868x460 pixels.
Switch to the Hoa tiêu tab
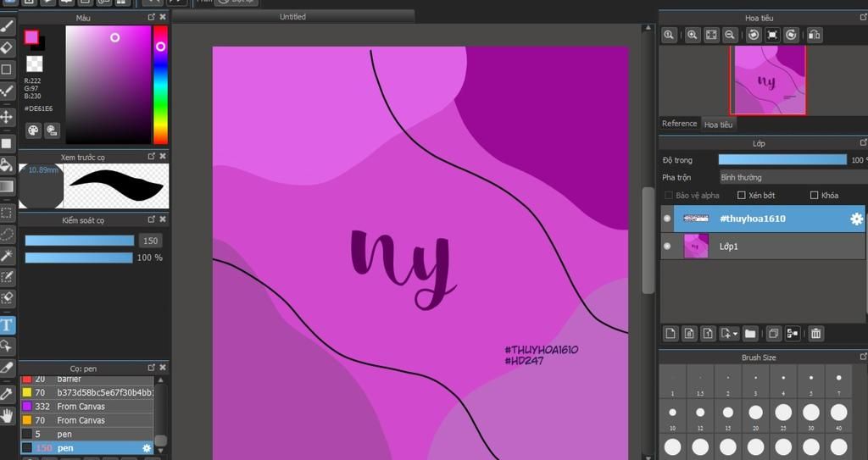click(x=719, y=125)
